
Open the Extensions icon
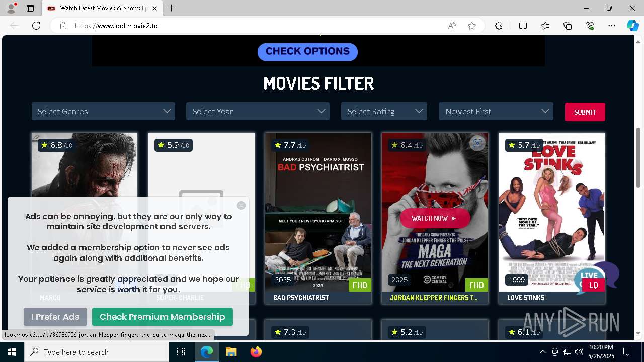click(499, 26)
